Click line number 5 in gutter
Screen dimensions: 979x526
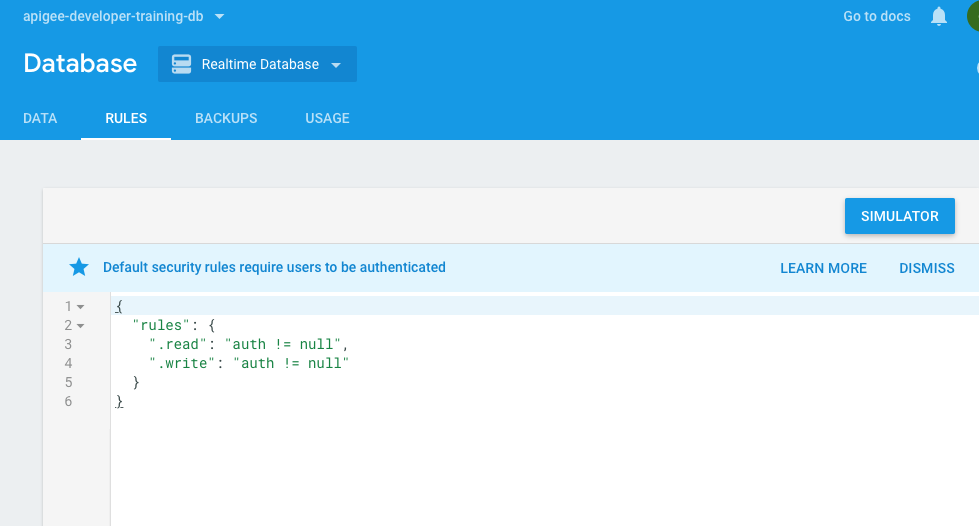tap(68, 382)
